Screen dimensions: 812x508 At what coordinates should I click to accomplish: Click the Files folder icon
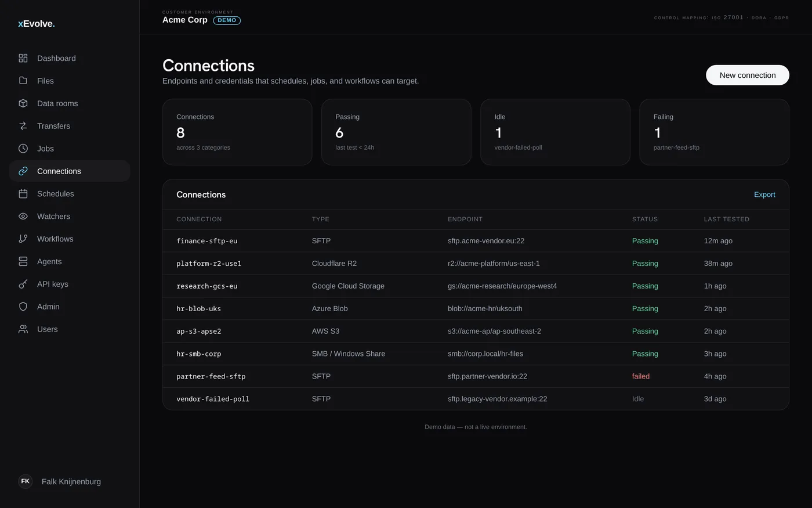[x=23, y=81]
